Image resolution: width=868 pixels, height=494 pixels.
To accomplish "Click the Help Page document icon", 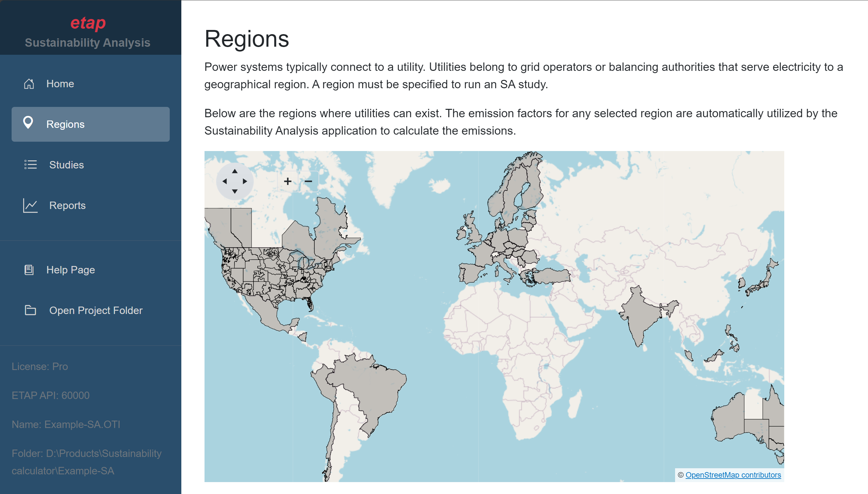I will 29,270.
